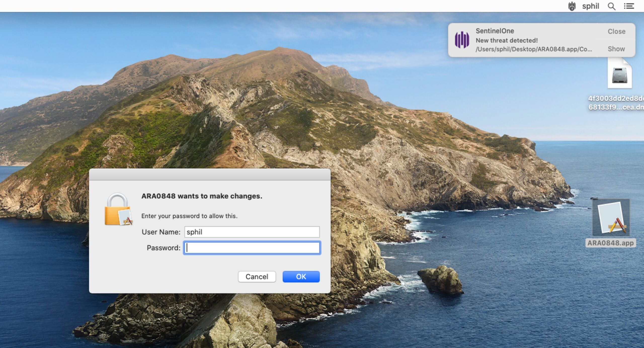The width and height of the screenshot is (644, 348).
Task: Select the disk image file icon
Action: pos(620,74)
